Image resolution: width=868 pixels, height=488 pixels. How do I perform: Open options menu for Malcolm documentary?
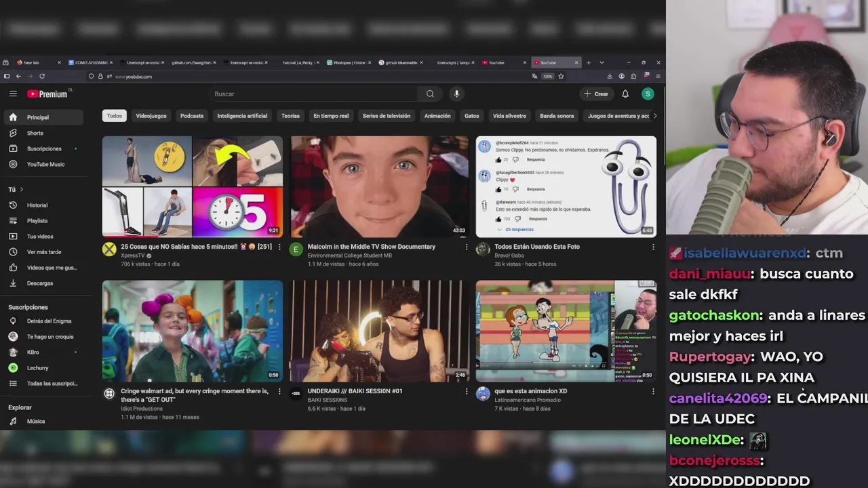tap(466, 247)
